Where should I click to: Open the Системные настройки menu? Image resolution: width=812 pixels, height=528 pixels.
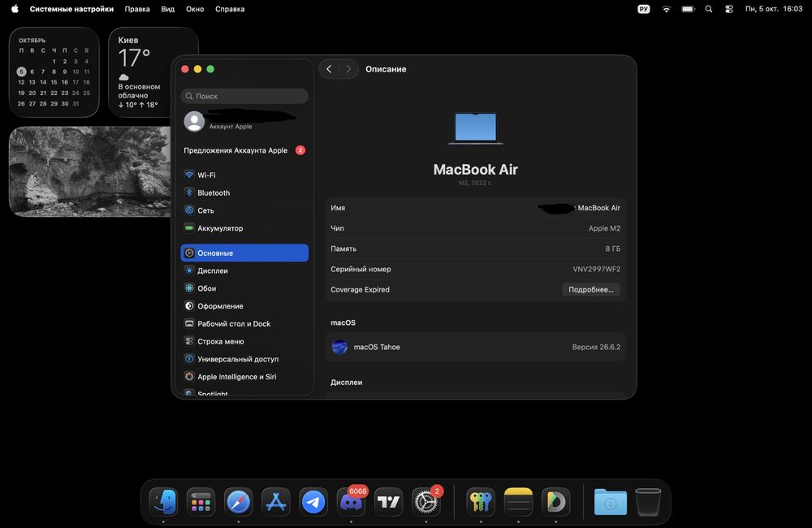(71, 9)
